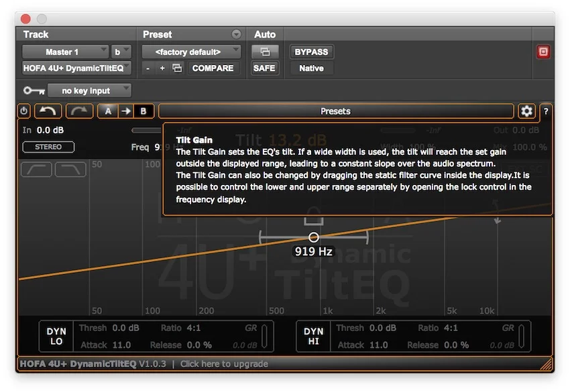This screenshot has width=570, height=392.
Task: Select the A preset slot
Action: click(x=108, y=111)
